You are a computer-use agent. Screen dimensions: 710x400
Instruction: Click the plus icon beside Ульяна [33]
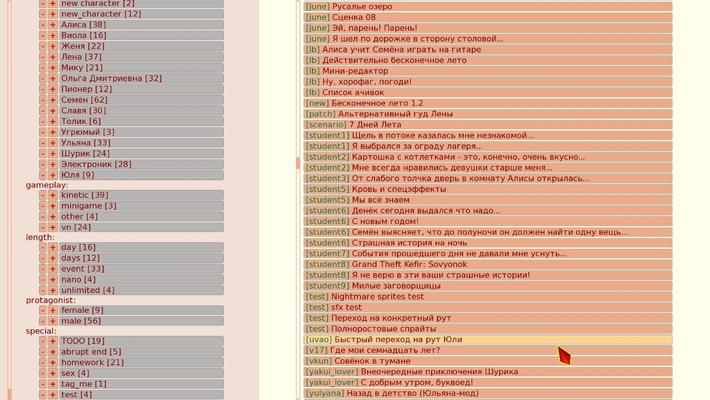coord(53,143)
